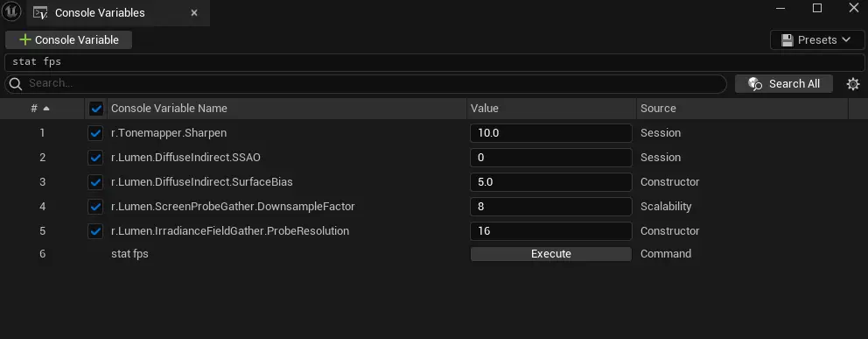Toggle the header select-all checkbox
Screen dimensions: 868x339
pyautogui.click(x=95, y=109)
